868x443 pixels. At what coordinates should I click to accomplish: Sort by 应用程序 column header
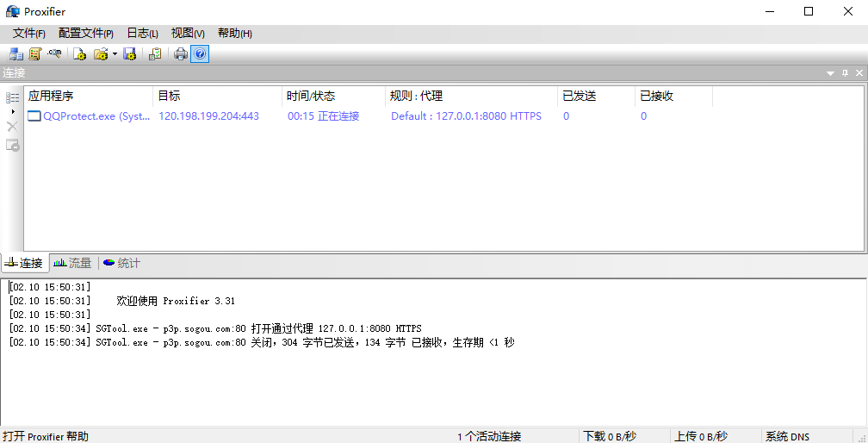click(x=89, y=96)
